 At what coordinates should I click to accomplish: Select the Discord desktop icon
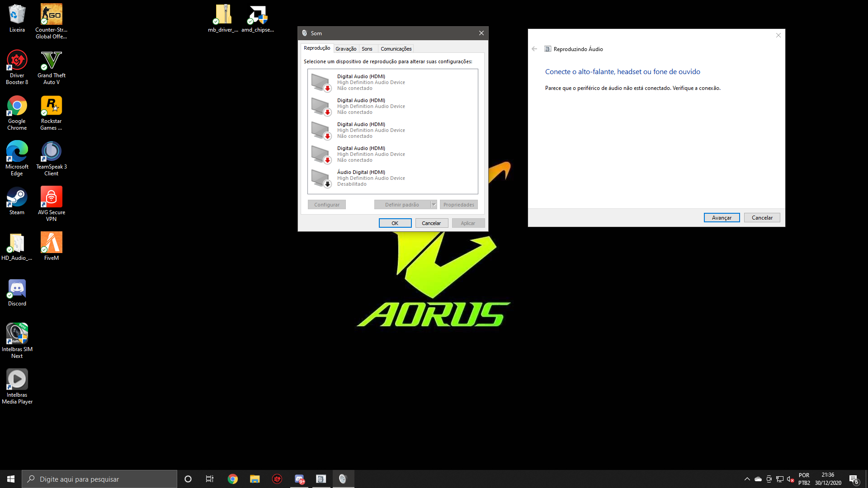point(17,292)
